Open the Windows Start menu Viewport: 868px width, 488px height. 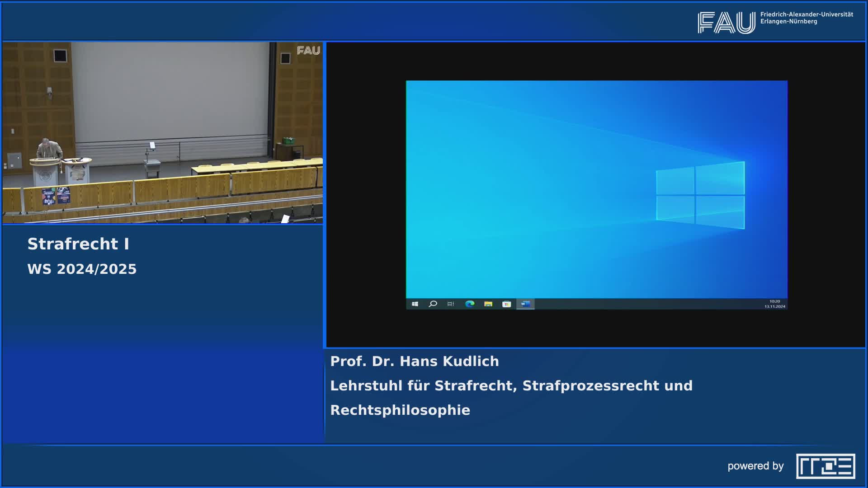coord(415,304)
